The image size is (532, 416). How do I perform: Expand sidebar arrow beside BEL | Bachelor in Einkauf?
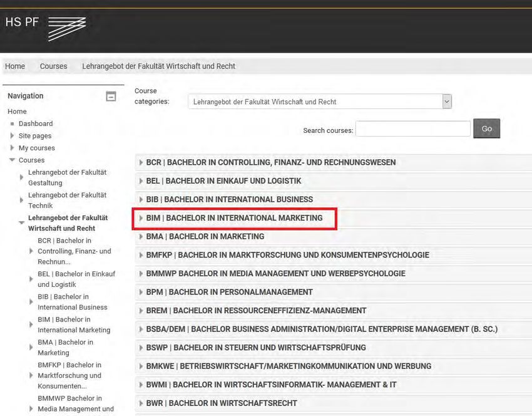31,279
